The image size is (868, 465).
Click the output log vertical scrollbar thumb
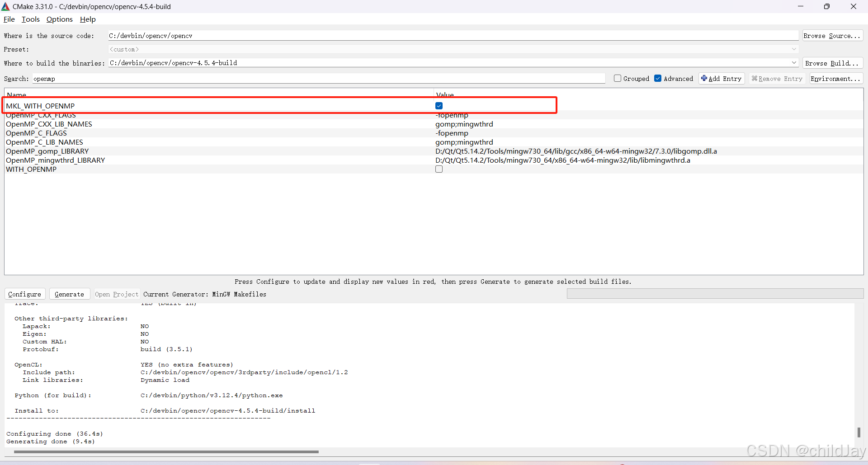click(x=859, y=432)
